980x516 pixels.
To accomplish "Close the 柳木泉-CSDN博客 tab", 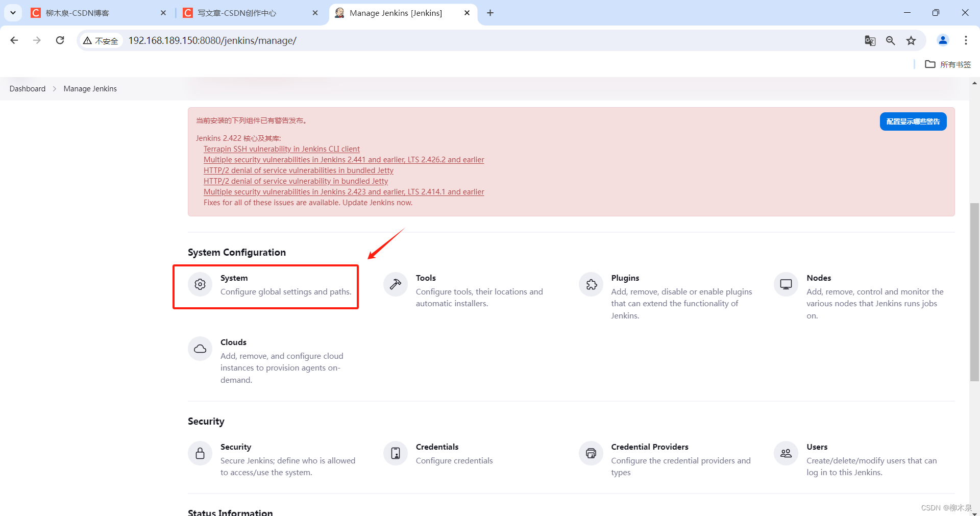I will pos(163,13).
